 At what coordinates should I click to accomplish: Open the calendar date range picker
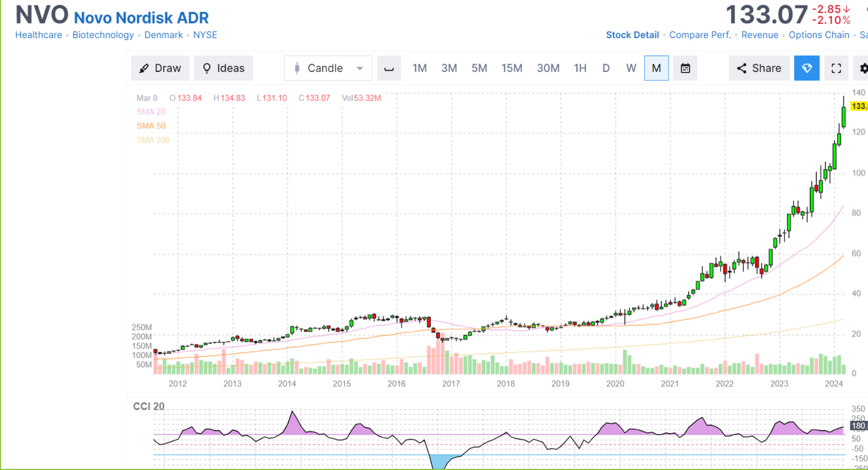(x=685, y=68)
